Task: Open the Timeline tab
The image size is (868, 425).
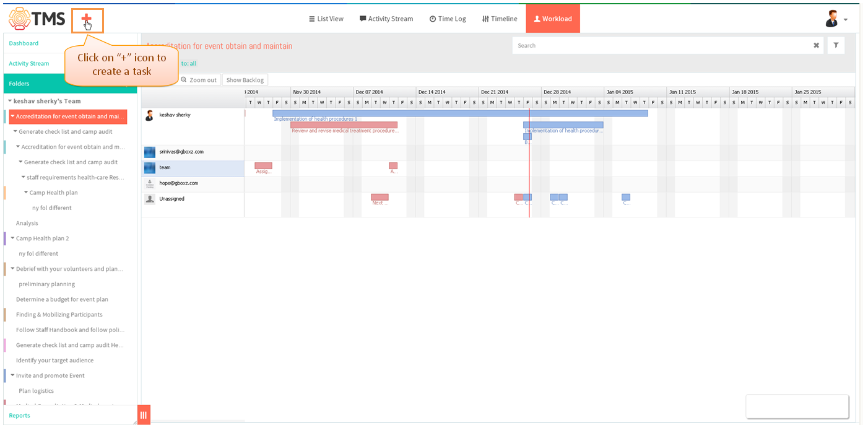Action: [500, 19]
